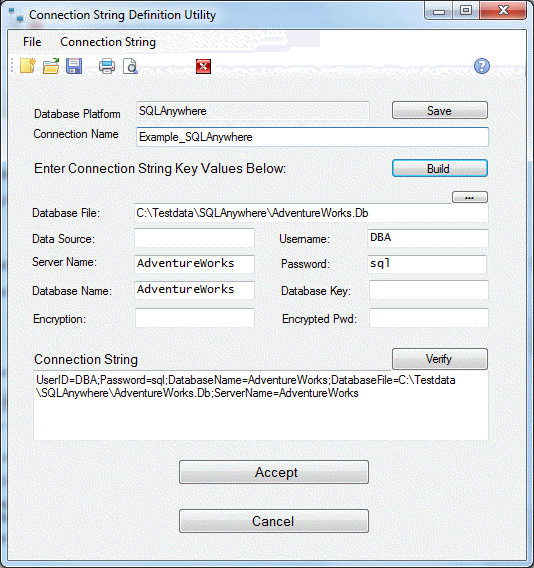534x568 pixels.
Task: Click into the Data Source field
Action: [195, 238]
